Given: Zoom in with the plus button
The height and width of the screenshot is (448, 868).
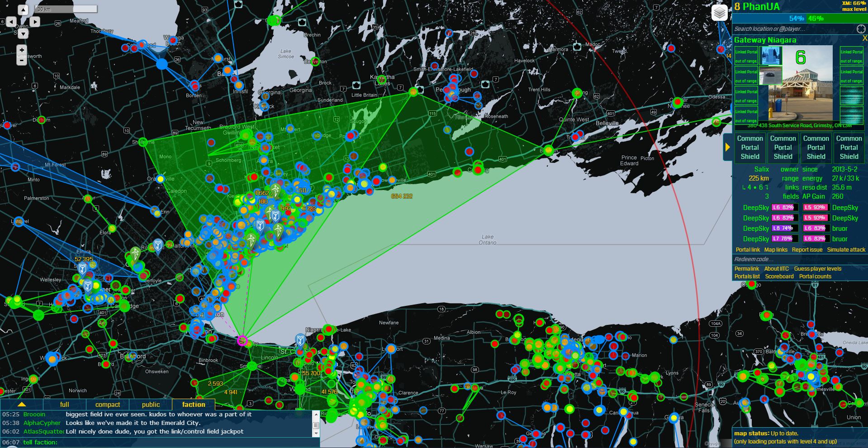Looking at the screenshot, I should [22, 50].
